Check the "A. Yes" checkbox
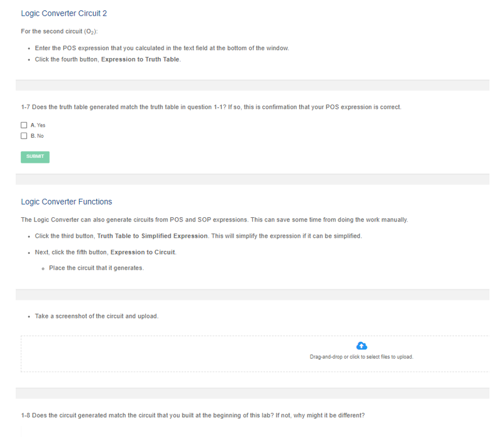 tap(24, 124)
